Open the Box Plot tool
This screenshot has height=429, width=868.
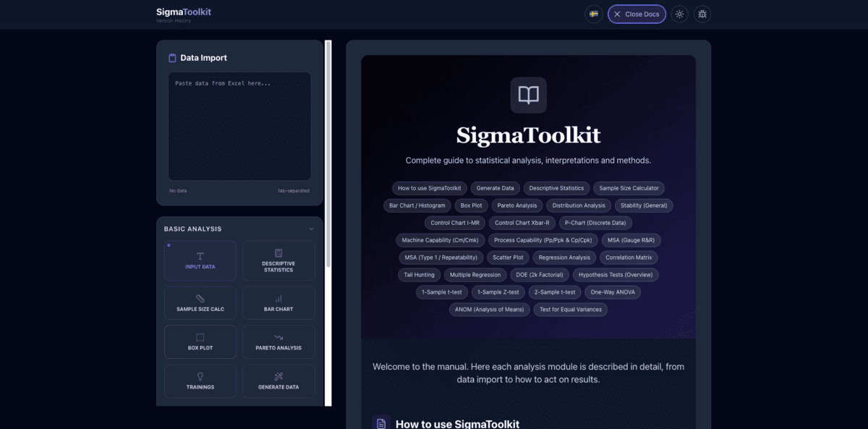[x=200, y=341]
